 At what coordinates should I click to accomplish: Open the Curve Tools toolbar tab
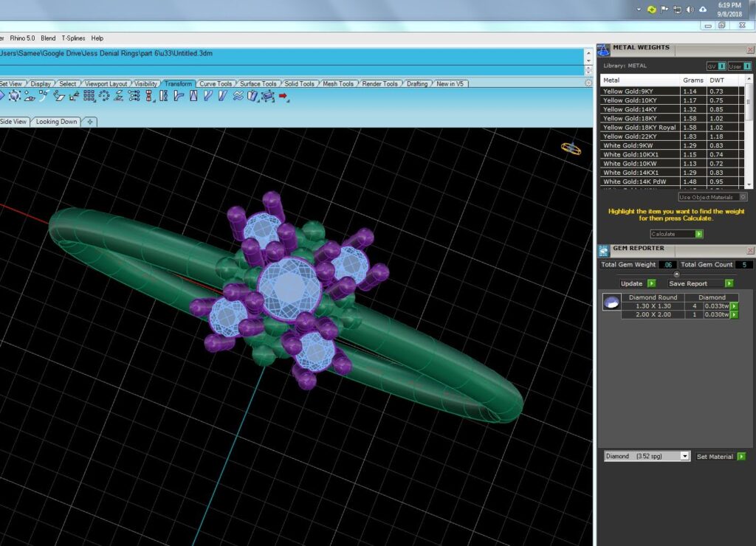(x=215, y=83)
